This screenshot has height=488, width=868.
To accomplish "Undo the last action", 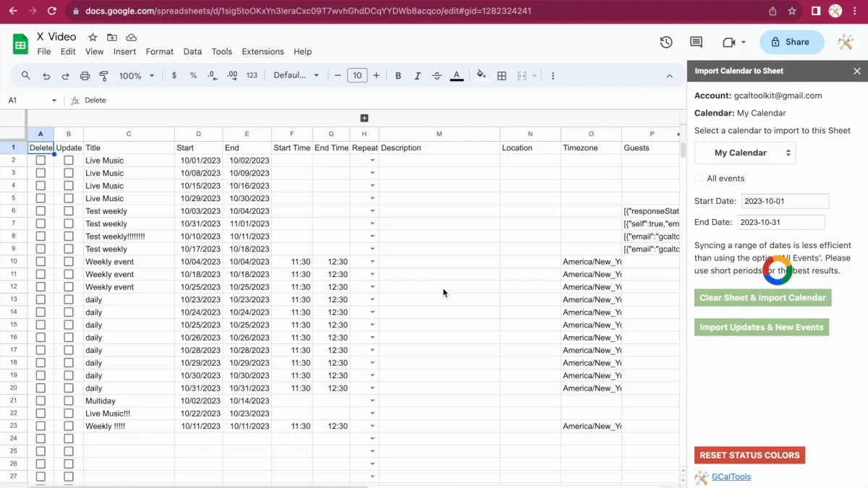I will 46,76.
